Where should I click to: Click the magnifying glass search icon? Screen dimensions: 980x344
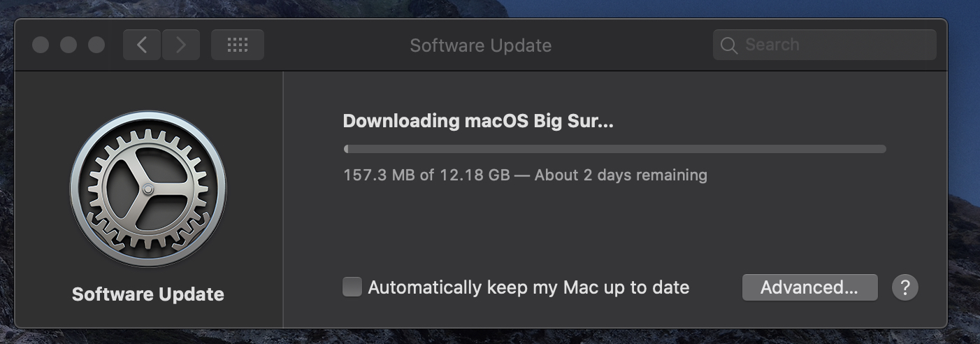click(x=729, y=45)
